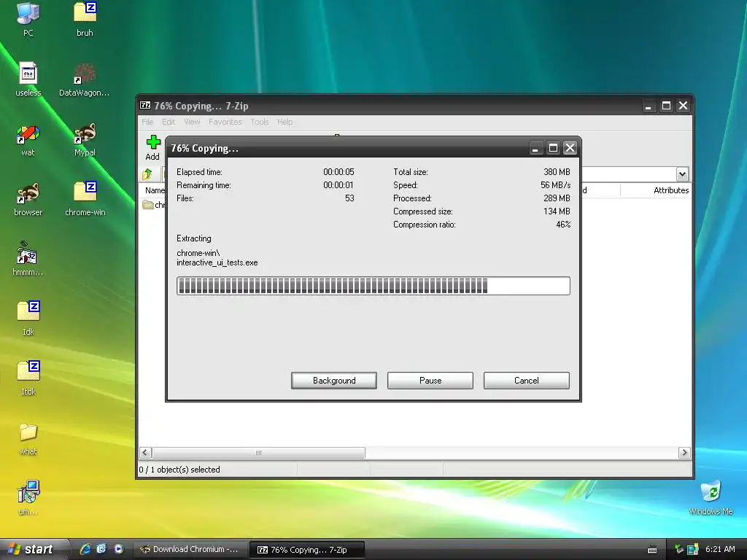Open the bruh archive icon
The image size is (747, 560).
tap(85, 19)
